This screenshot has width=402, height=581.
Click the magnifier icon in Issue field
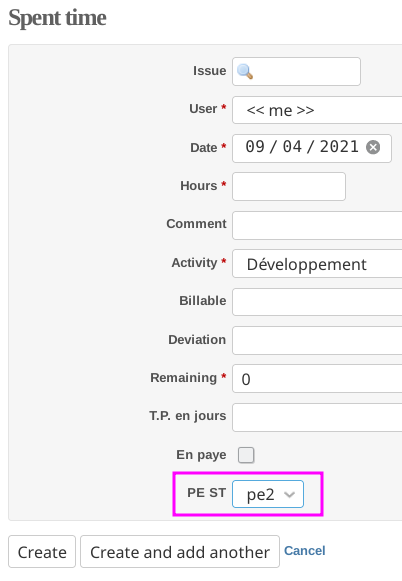245,72
